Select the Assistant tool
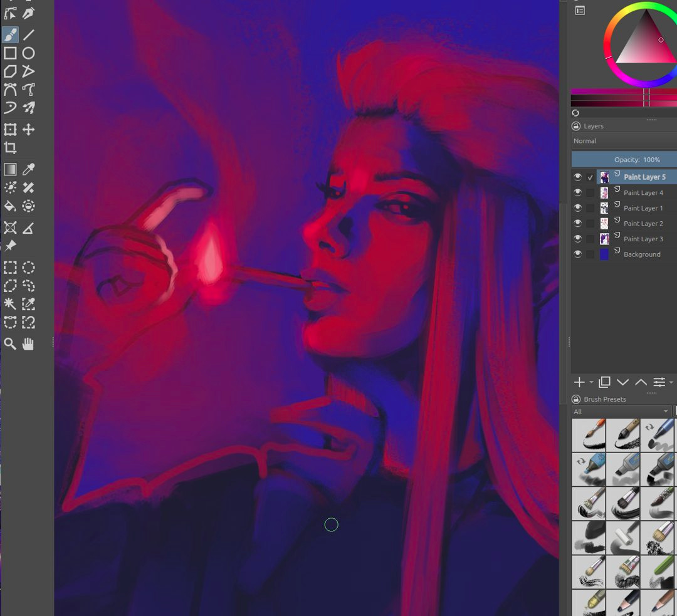The height and width of the screenshot is (616, 677). pyautogui.click(x=11, y=227)
